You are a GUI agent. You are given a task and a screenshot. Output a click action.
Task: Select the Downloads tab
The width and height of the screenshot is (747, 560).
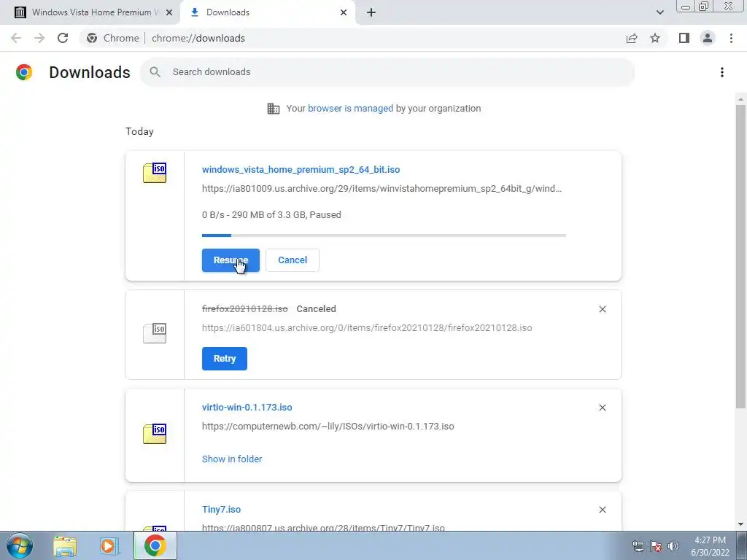[268, 12]
